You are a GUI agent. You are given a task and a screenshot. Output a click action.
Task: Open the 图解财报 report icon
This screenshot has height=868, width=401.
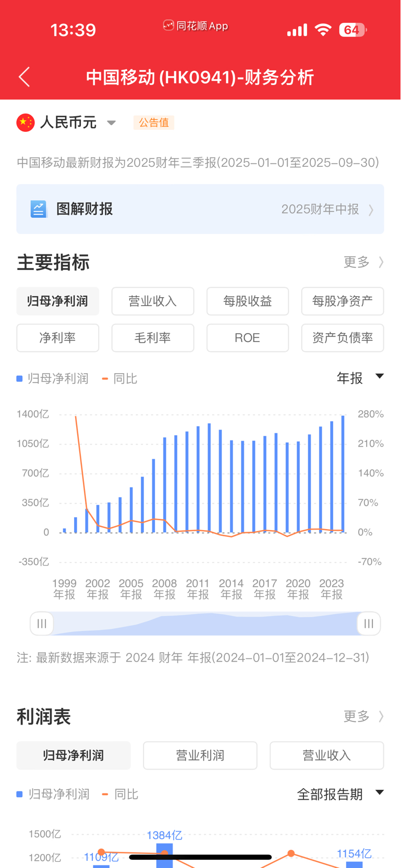39,209
